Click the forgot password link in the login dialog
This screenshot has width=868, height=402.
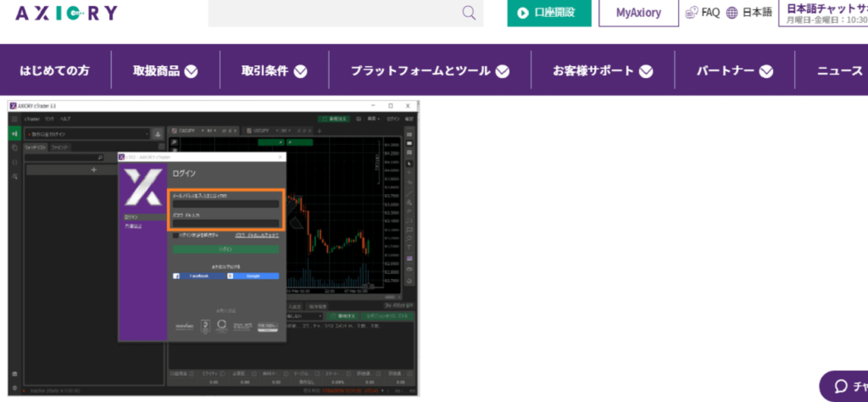pos(257,235)
